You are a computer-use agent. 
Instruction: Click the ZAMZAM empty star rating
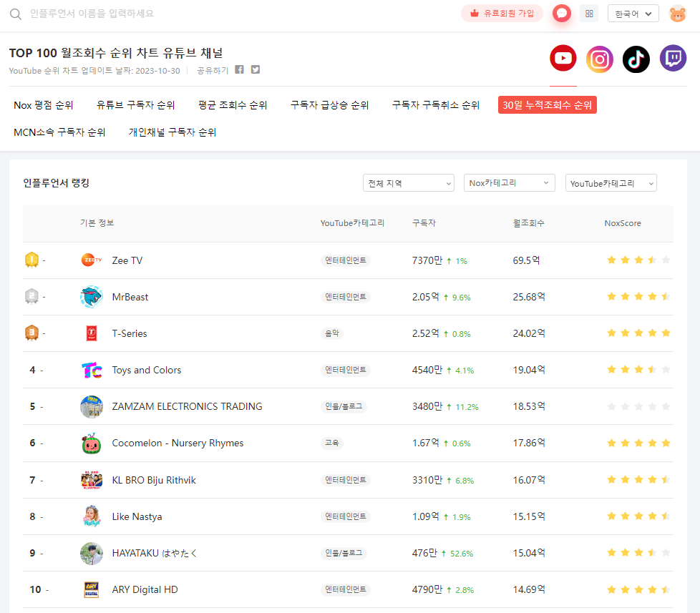click(x=639, y=406)
